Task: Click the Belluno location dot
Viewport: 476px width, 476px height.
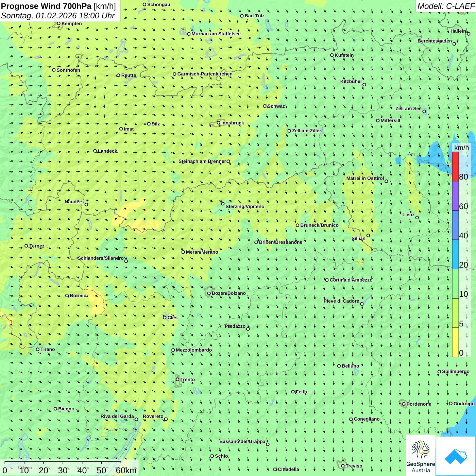Action: [339, 366]
